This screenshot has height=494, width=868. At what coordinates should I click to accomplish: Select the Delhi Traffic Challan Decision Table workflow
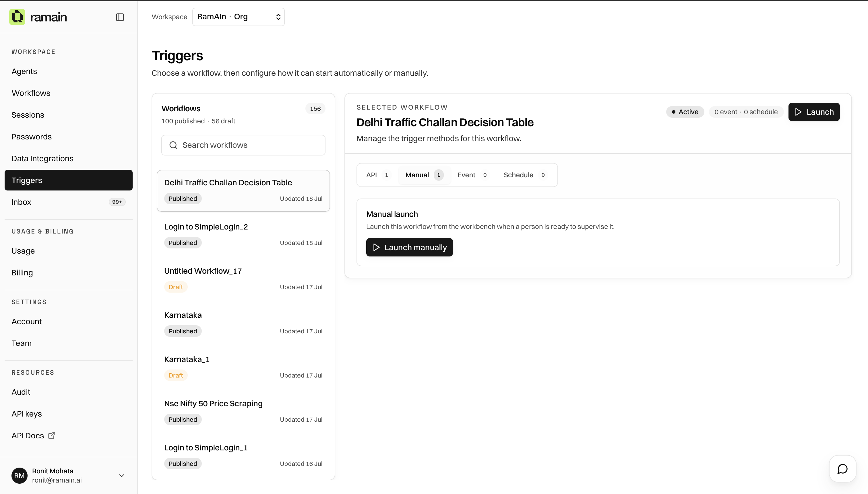(x=243, y=191)
